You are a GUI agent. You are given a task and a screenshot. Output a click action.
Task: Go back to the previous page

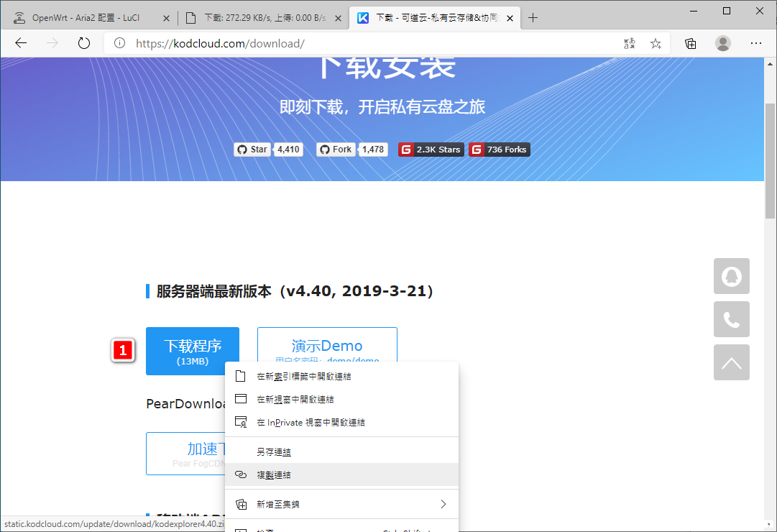21,43
